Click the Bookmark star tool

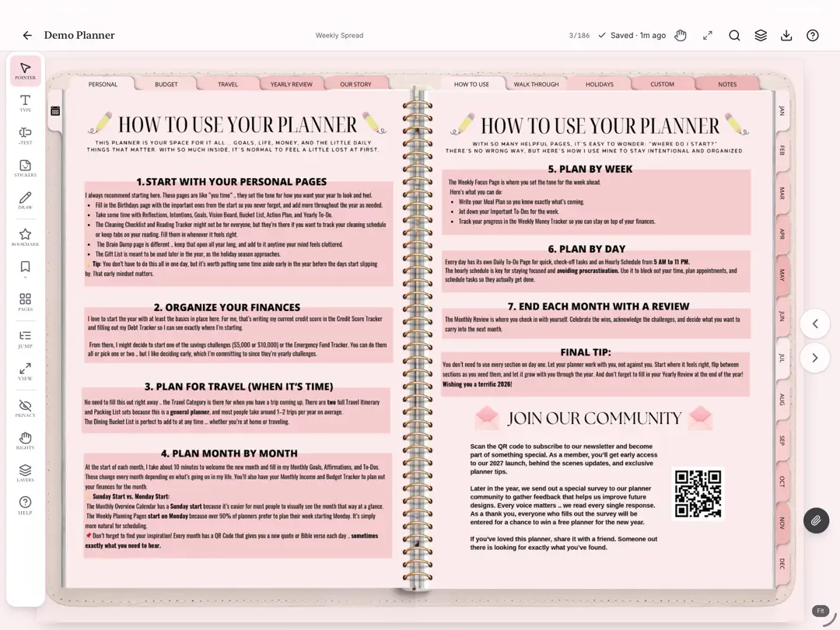pos(25,237)
